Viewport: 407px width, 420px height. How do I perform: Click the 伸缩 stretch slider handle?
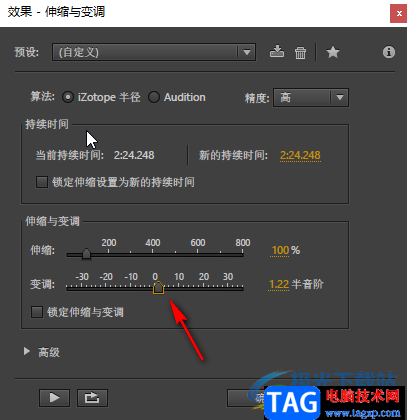tap(86, 253)
